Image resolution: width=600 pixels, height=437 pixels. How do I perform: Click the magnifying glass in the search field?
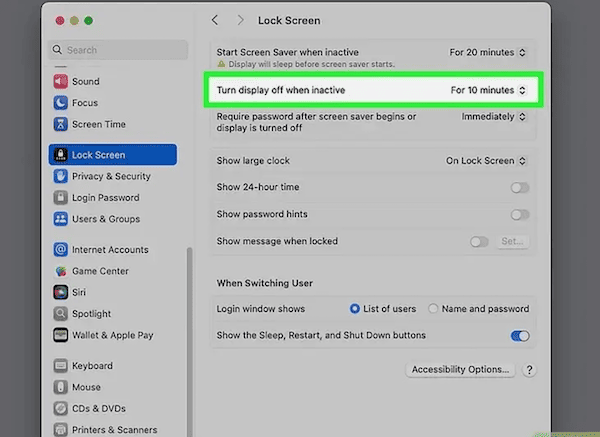pyautogui.click(x=57, y=50)
